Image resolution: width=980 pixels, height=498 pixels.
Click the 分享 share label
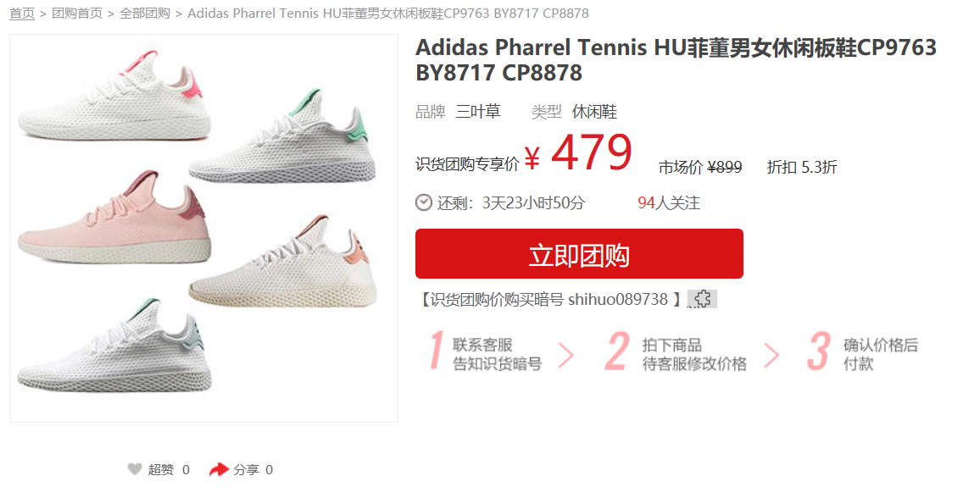coord(246,469)
